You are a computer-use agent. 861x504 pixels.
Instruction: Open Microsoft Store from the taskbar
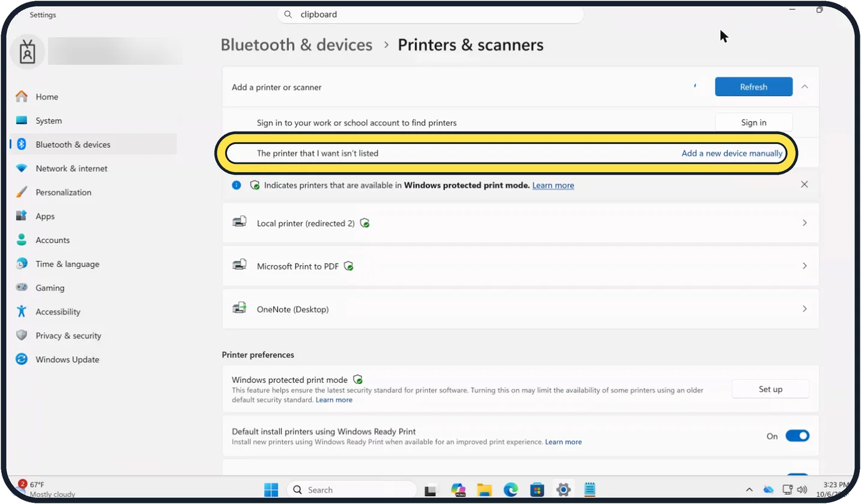click(x=537, y=490)
